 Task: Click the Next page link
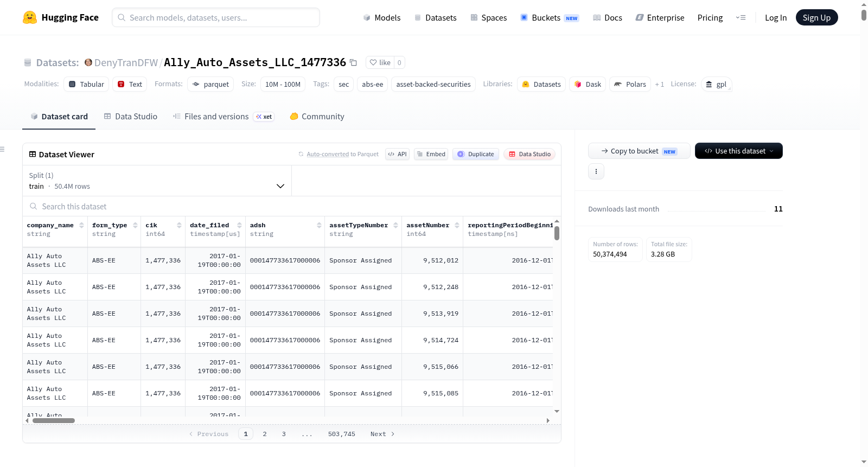tap(382, 434)
